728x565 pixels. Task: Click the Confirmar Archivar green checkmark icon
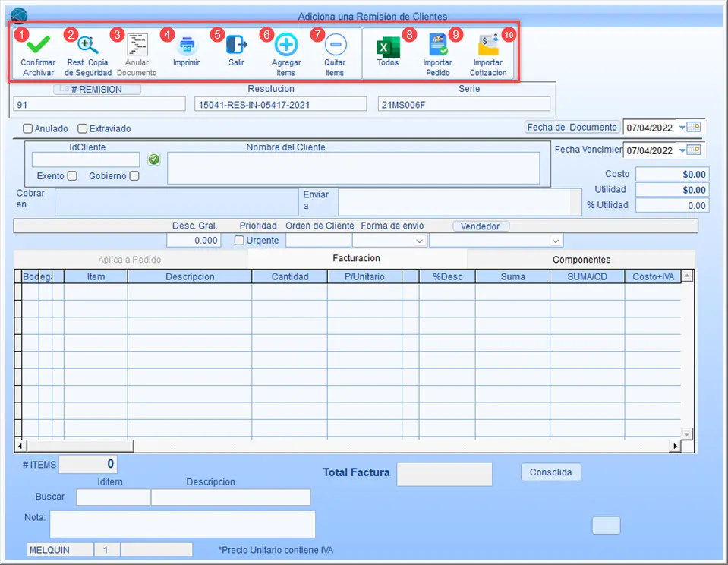click(38, 45)
